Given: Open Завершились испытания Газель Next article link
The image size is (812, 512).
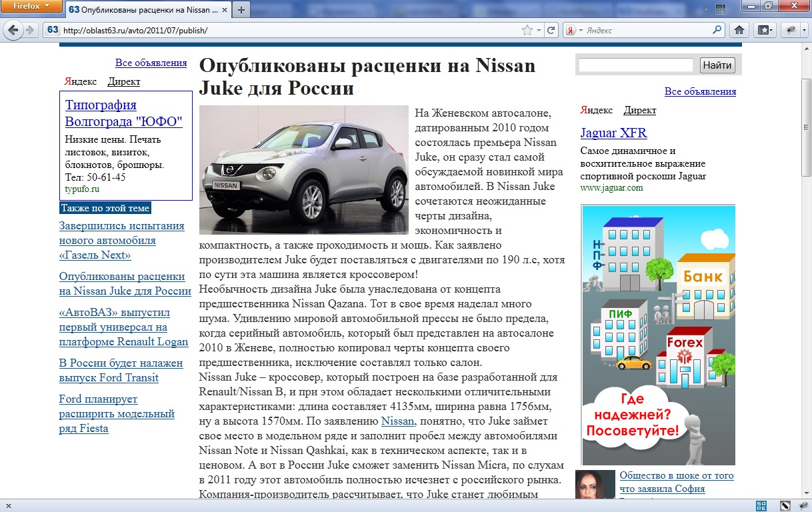Looking at the screenshot, I should 122,240.
